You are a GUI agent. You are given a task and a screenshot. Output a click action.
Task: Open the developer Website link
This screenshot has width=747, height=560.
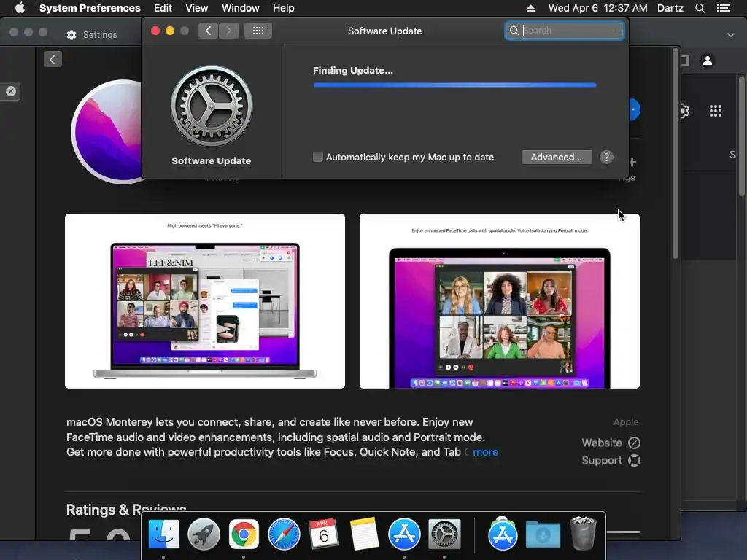click(x=611, y=443)
